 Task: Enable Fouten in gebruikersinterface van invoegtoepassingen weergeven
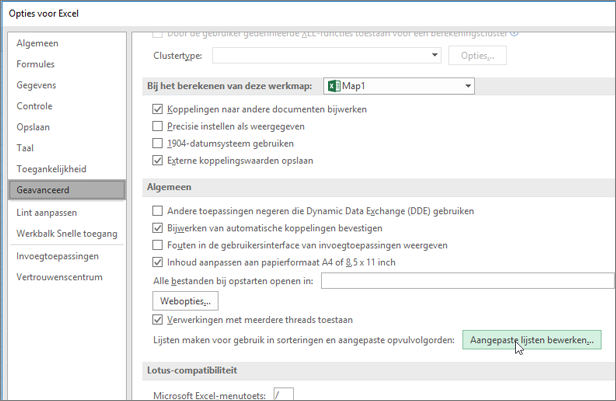[158, 245]
